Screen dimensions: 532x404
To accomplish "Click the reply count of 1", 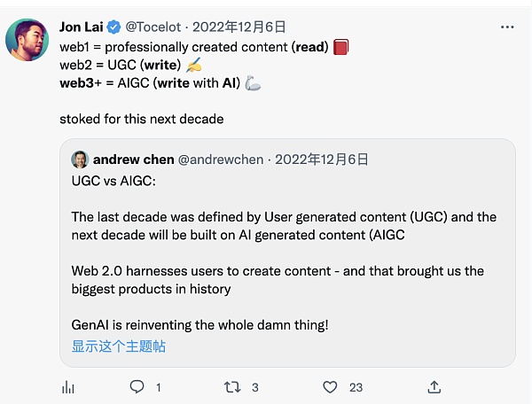I will pyautogui.click(x=158, y=387).
